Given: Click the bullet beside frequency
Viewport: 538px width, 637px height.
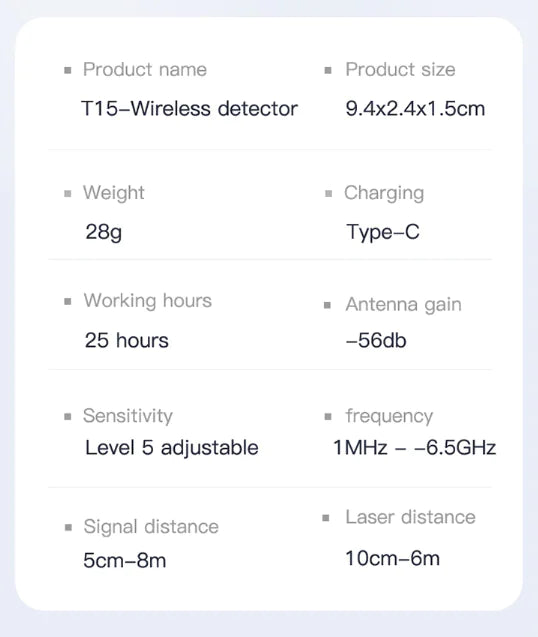Looking at the screenshot, I should pos(328,417).
